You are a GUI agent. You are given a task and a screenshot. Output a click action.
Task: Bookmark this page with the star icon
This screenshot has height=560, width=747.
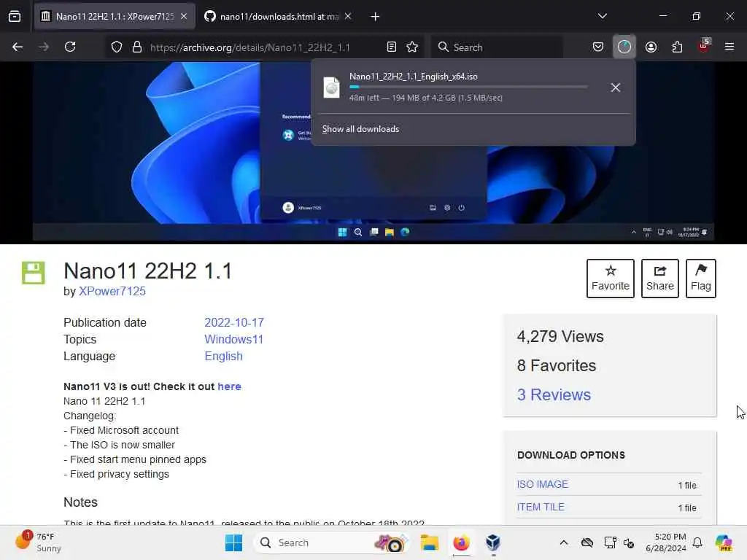(x=413, y=47)
